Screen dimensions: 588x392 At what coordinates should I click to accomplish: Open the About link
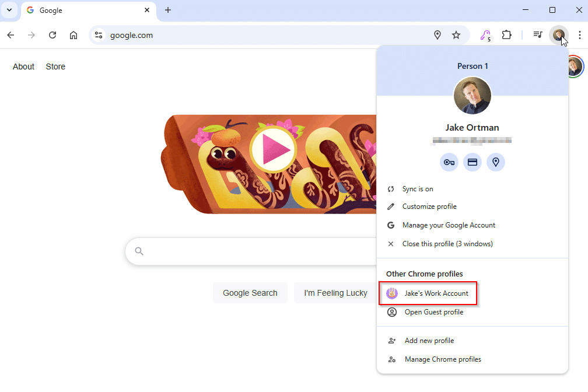23,66
